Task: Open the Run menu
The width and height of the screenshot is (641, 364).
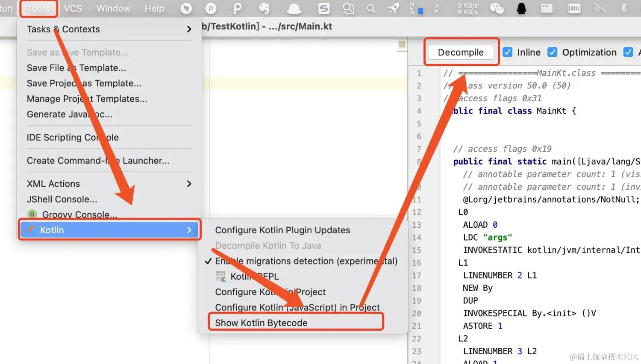Action: pos(6,9)
